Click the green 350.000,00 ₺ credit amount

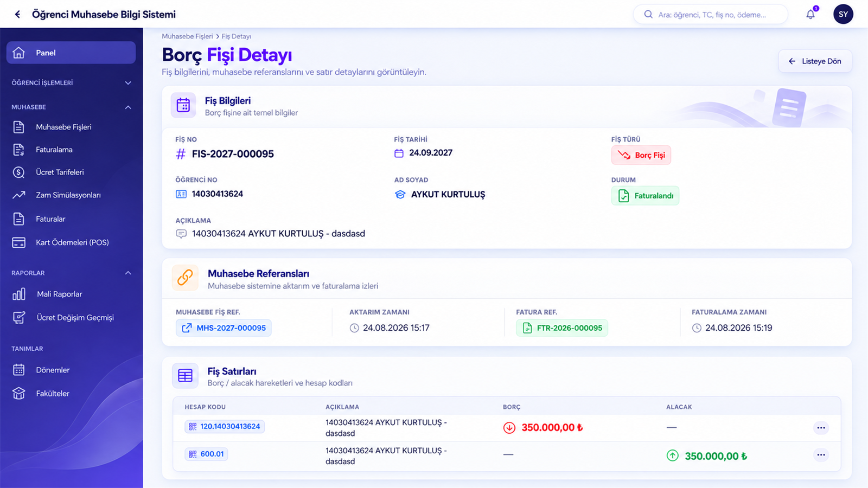tap(716, 456)
